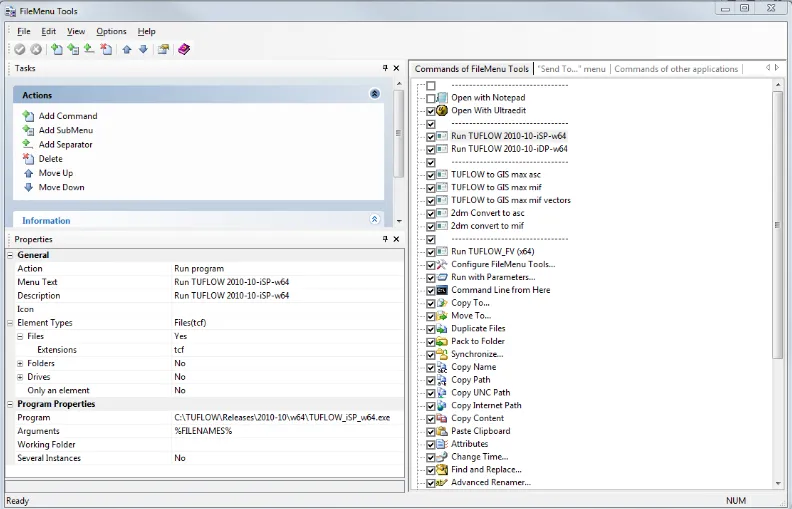Click the Delete toolbar icon
792x509 pixels.
click(x=106, y=49)
